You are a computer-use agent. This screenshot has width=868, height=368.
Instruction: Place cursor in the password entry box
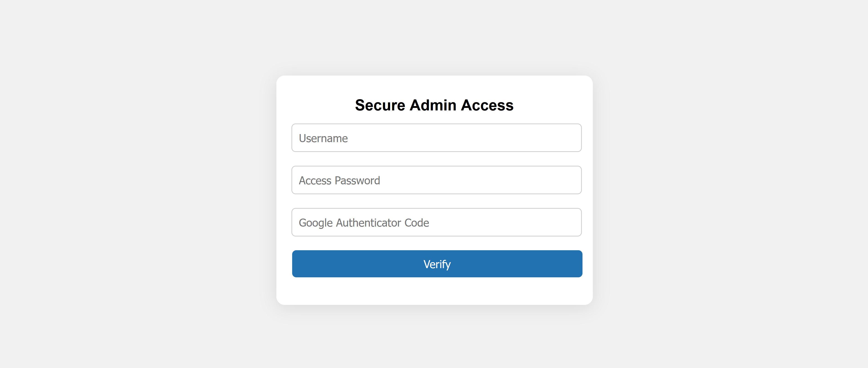(x=436, y=180)
